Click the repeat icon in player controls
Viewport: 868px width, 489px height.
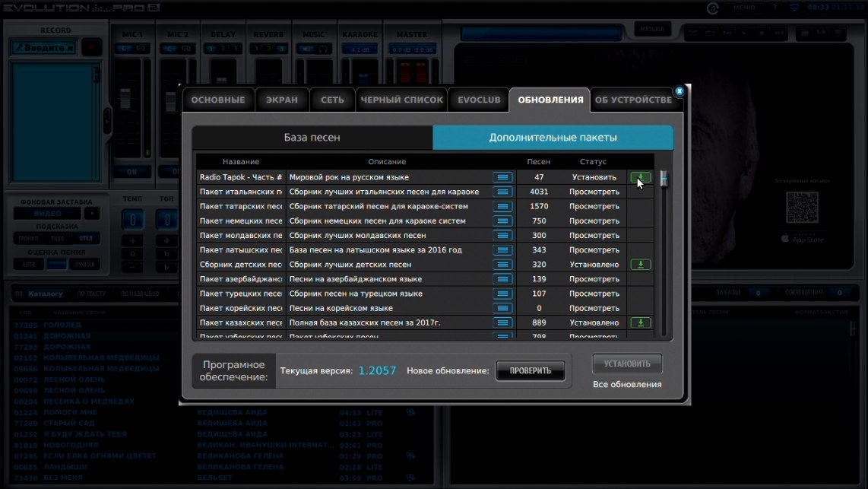point(710,33)
